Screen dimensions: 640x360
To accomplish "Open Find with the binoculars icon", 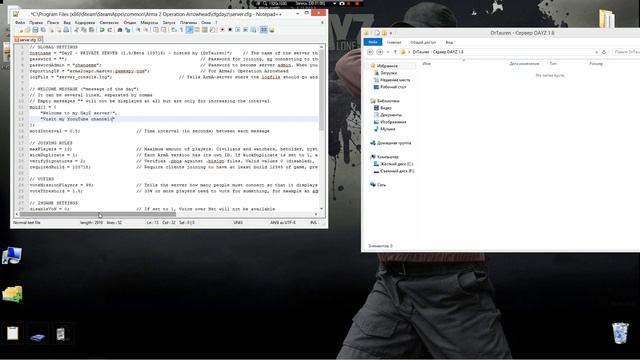I will [x=120, y=30].
